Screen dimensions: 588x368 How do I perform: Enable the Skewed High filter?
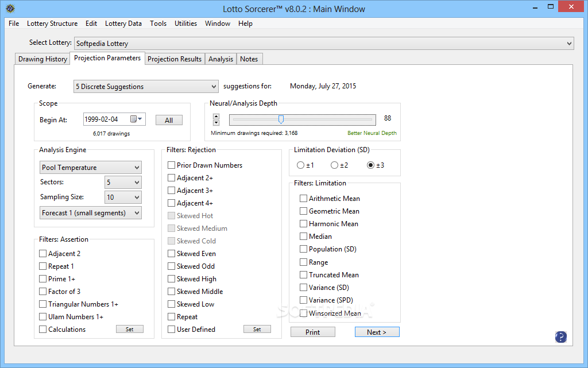click(171, 279)
